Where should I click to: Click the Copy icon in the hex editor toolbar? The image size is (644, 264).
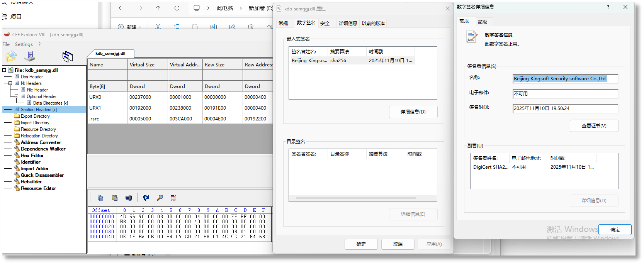tap(100, 198)
